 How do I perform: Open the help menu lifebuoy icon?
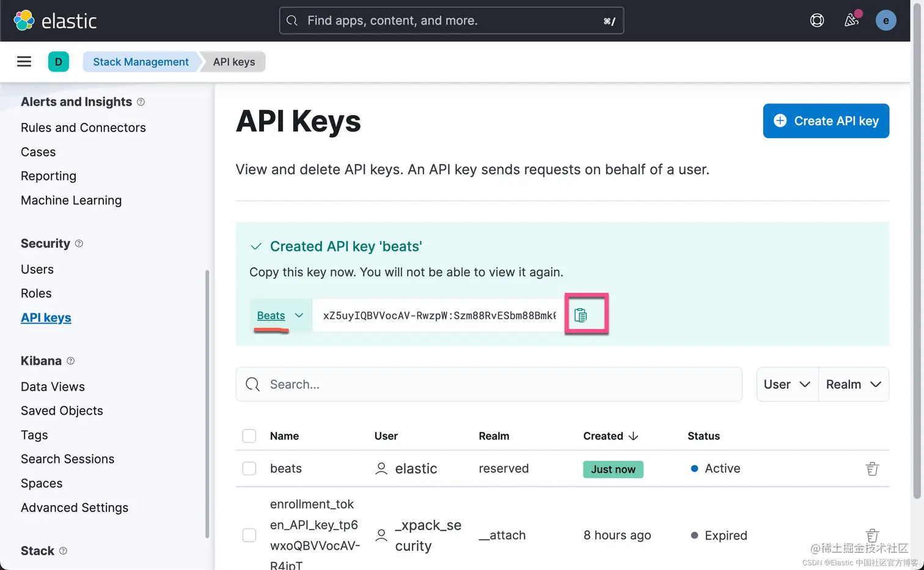coord(817,21)
